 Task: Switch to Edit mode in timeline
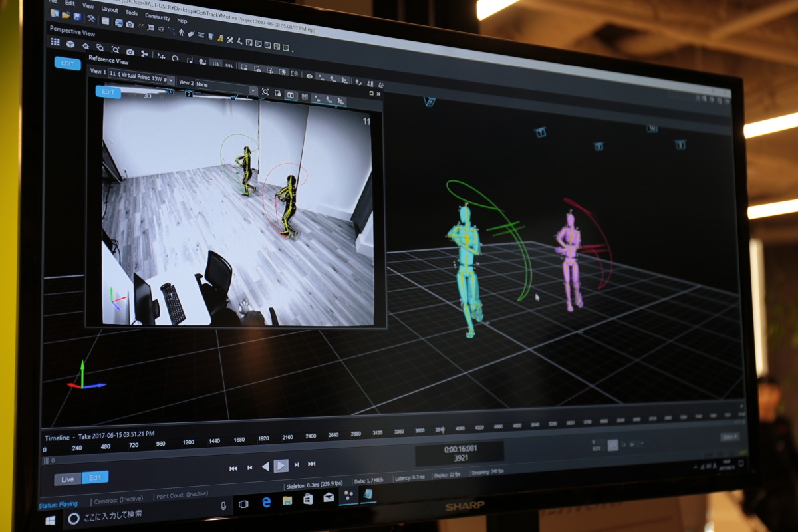pos(95,477)
